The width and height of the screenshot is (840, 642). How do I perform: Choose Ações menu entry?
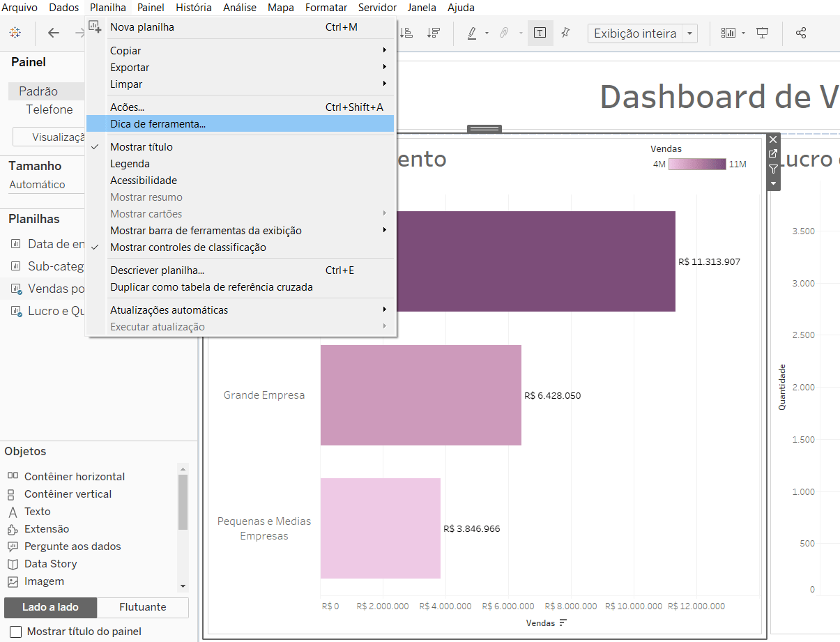click(241, 107)
